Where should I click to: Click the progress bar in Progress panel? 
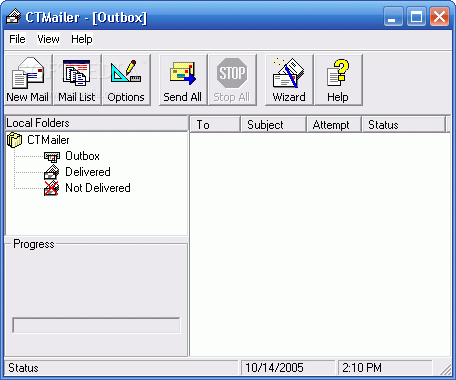click(x=96, y=325)
